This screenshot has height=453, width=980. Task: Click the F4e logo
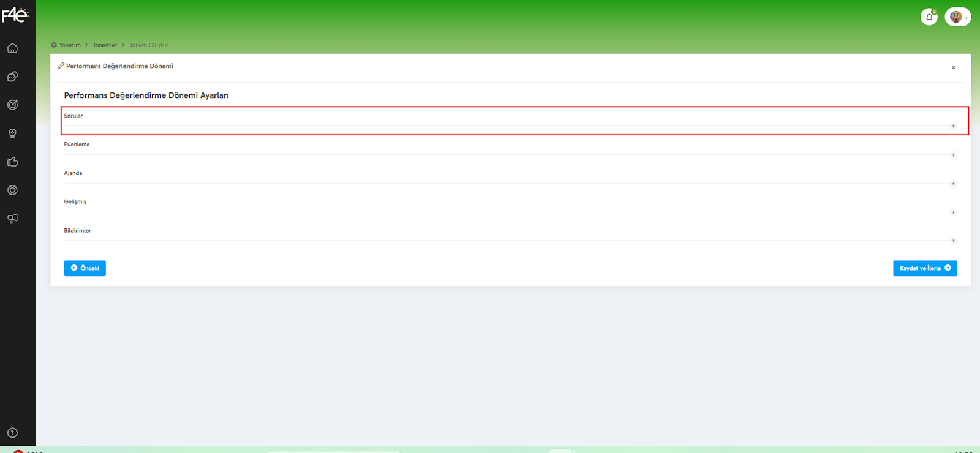[x=15, y=15]
